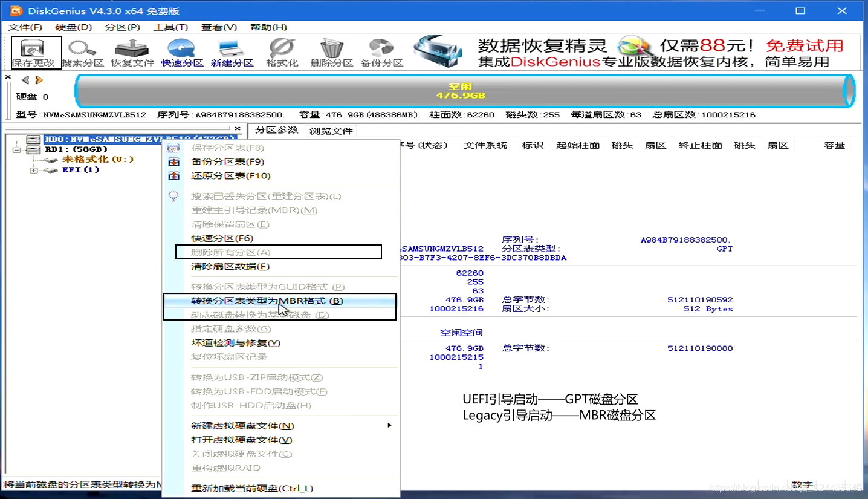Screen dimensions: 868x499
Task: Click the 备份分区 backup partition toolbar icon
Action: [381, 53]
